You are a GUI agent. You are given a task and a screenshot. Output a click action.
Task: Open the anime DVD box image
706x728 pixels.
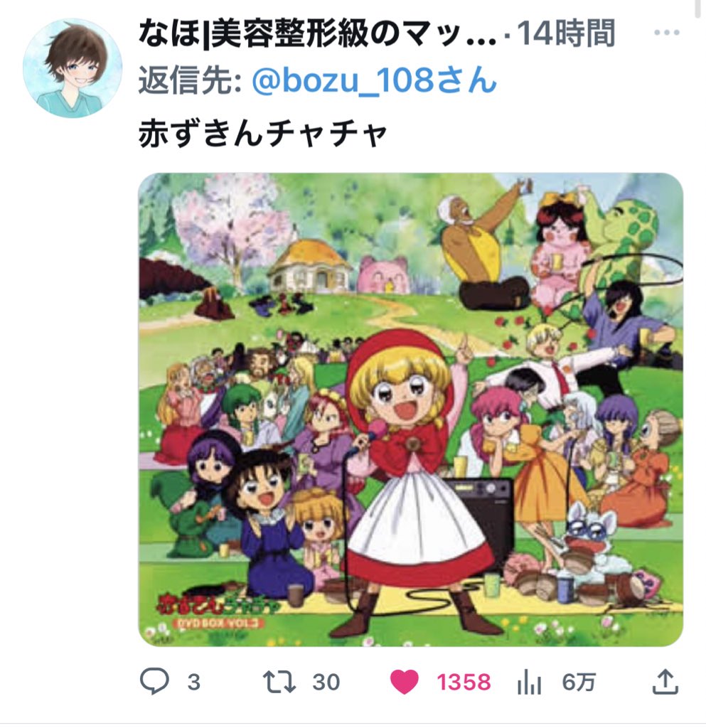[411, 409]
